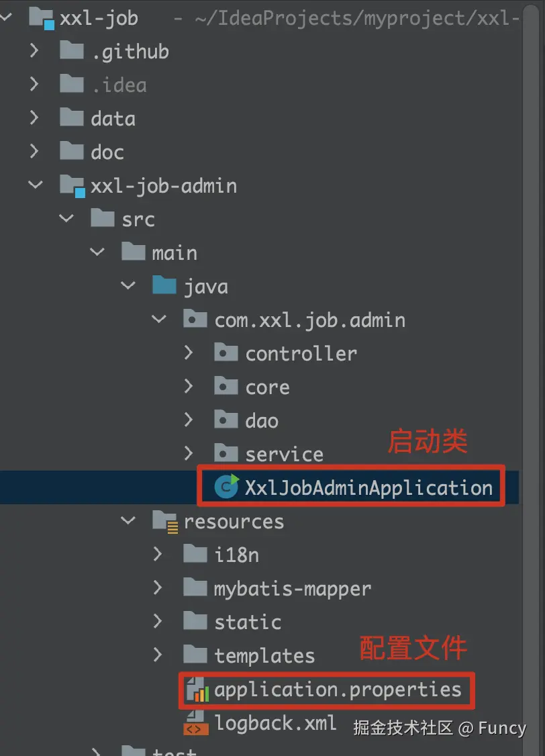Expand the i18n folder
The height and width of the screenshot is (756, 545).
tap(158, 555)
